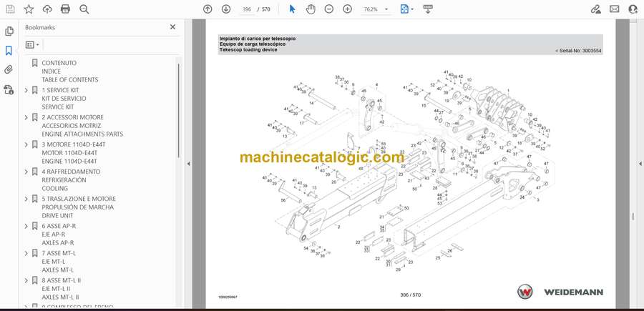Image resolution: width=644 pixels, height=311 pixels.
Task: Choose the arrow selection tool
Action: [x=292, y=9]
